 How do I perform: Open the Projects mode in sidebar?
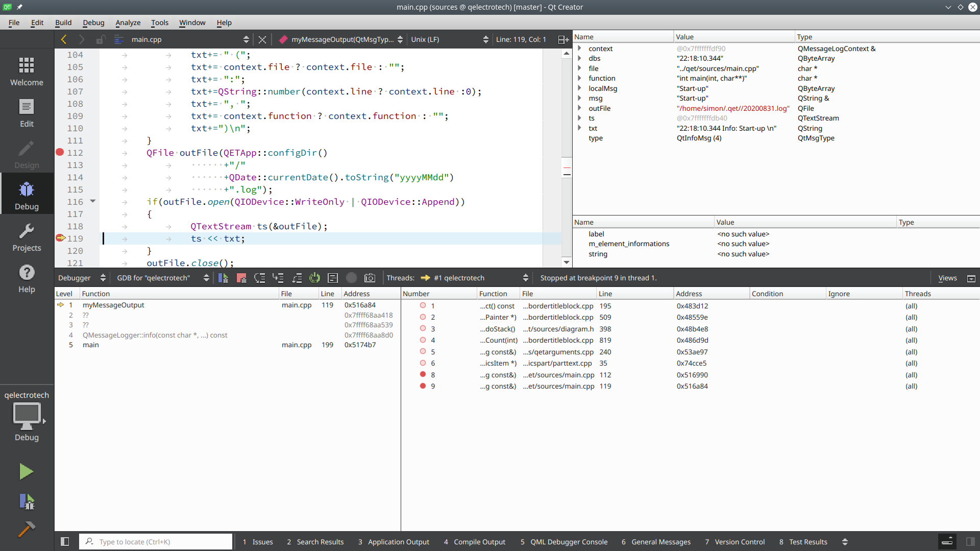[x=27, y=238]
